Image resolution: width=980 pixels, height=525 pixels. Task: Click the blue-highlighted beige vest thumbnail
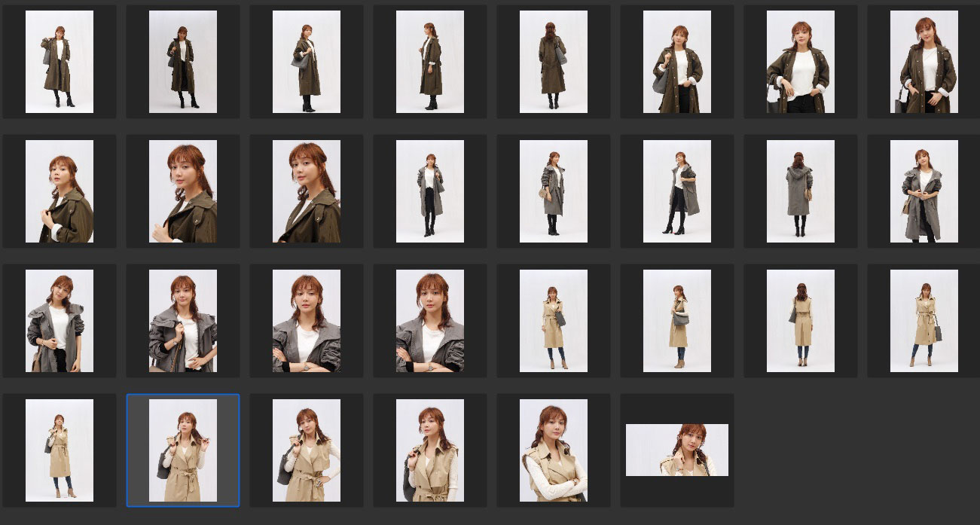click(183, 450)
